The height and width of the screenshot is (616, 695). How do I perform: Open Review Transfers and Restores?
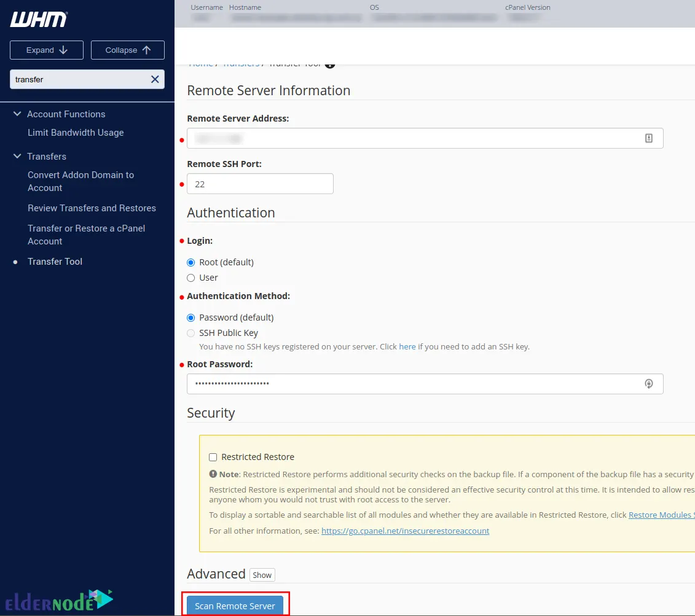pyautogui.click(x=92, y=208)
